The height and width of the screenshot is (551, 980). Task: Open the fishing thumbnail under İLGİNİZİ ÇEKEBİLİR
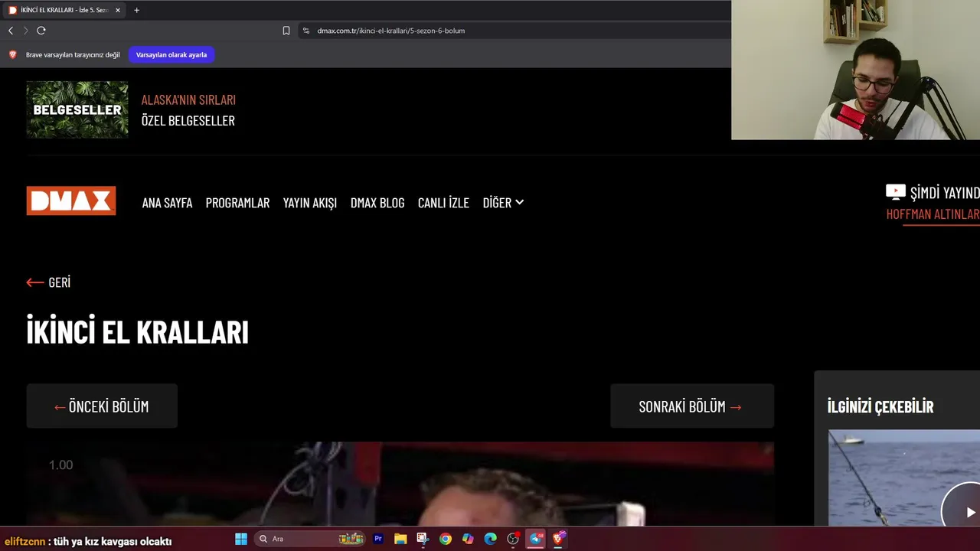click(x=903, y=478)
